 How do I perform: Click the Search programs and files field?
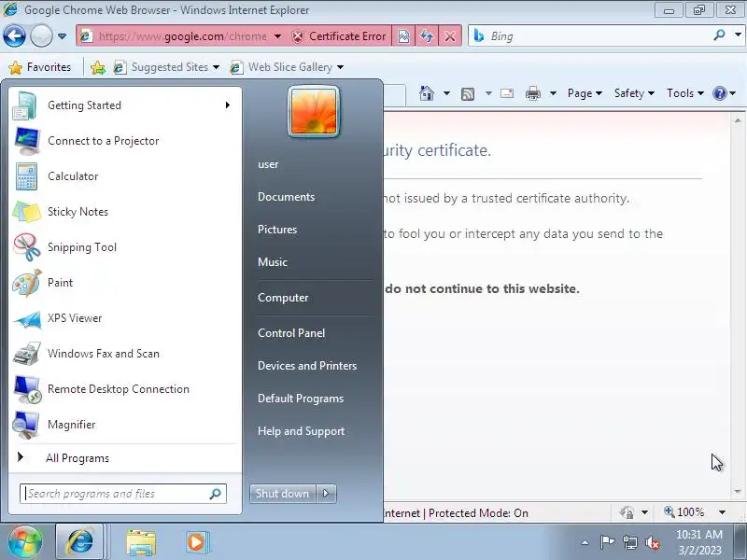(123, 494)
